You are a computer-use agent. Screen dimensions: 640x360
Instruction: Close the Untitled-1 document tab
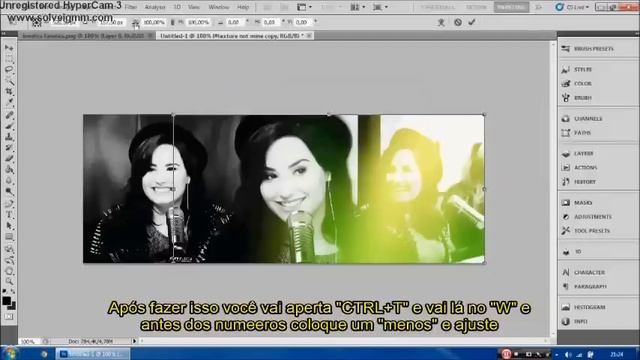[x=309, y=36]
